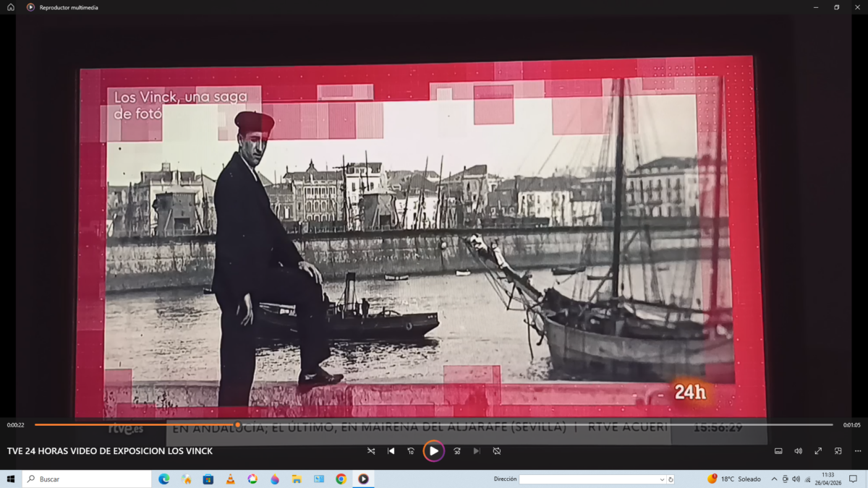The image size is (868, 488).
Task: Skip back 10 seconds
Action: [x=411, y=451]
